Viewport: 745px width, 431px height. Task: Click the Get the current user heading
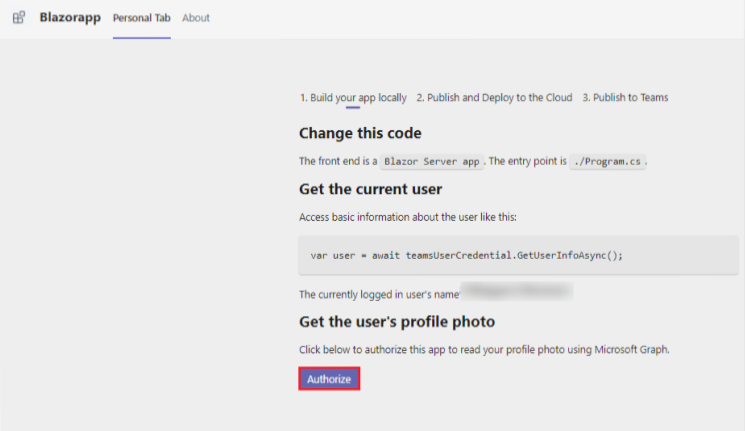click(x=371, y=189)
